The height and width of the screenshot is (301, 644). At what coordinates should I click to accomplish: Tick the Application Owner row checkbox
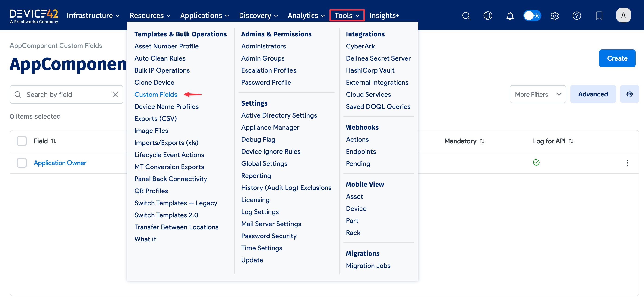point(22,163)
